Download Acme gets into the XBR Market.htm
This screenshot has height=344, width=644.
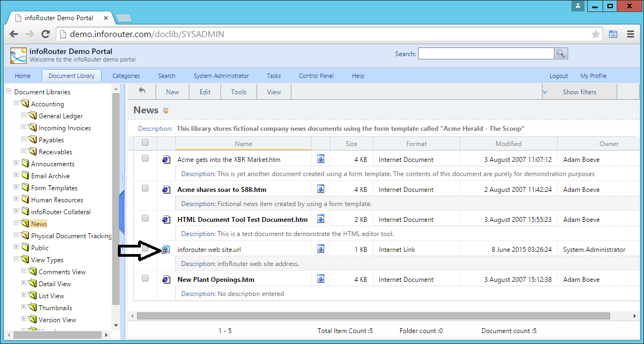(321, 159)
